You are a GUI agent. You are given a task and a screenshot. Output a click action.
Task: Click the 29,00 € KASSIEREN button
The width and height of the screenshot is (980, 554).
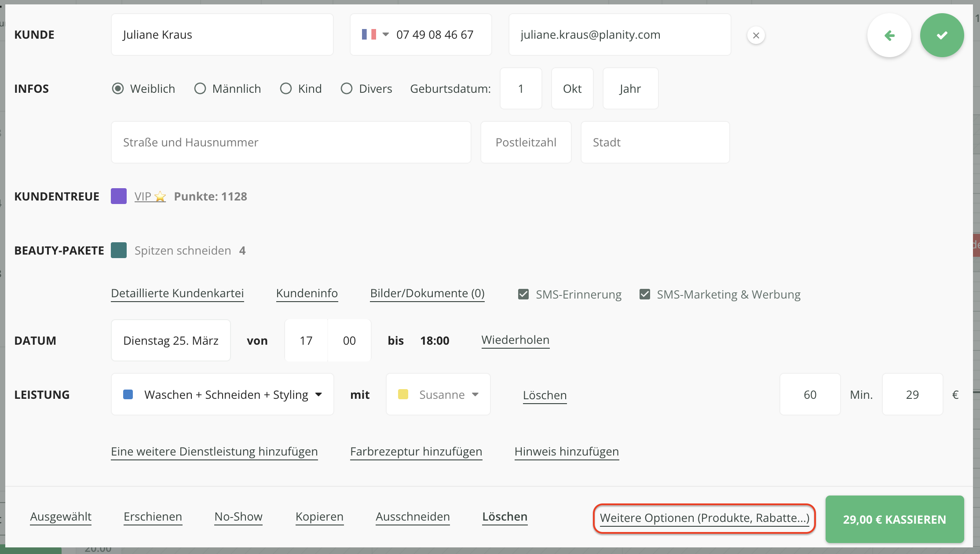coord(894,519)
